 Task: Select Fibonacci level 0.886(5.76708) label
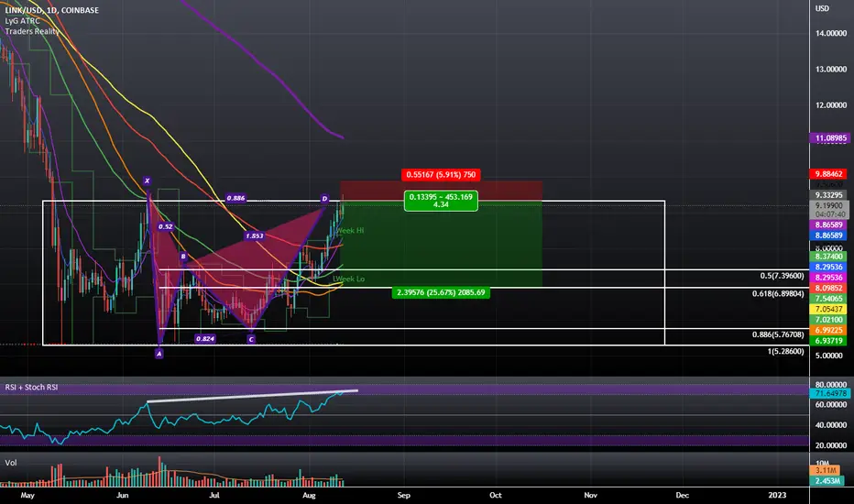[x=778, y=334]
